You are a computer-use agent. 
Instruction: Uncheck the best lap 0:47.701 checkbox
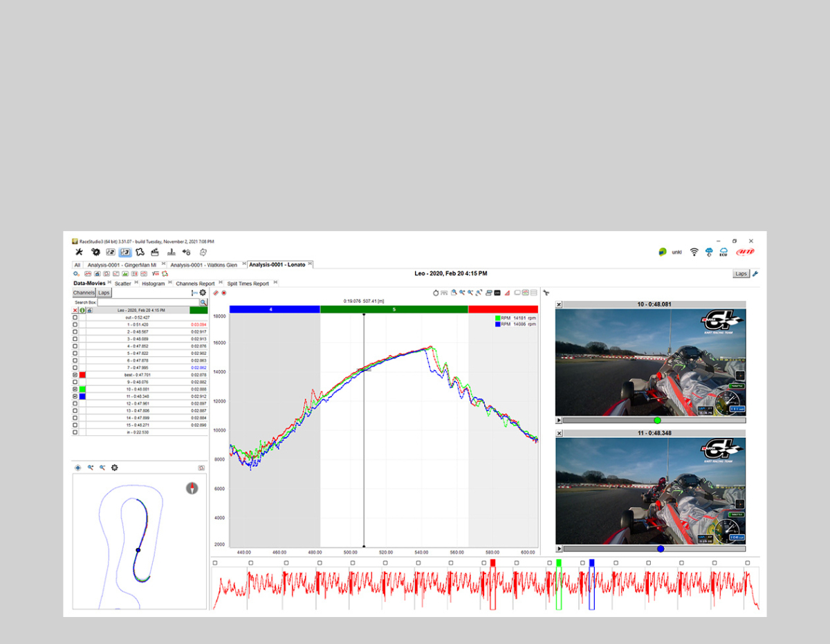tap(75, 375)
